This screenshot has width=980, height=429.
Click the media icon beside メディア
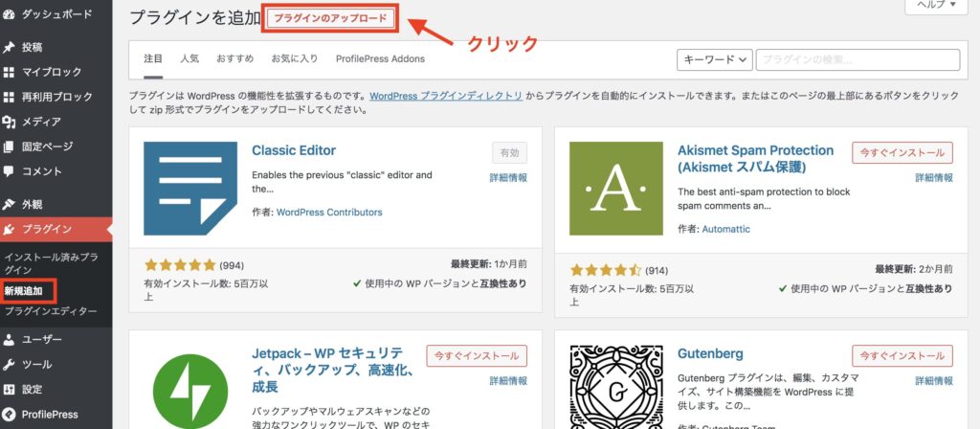tap(9, 122)
